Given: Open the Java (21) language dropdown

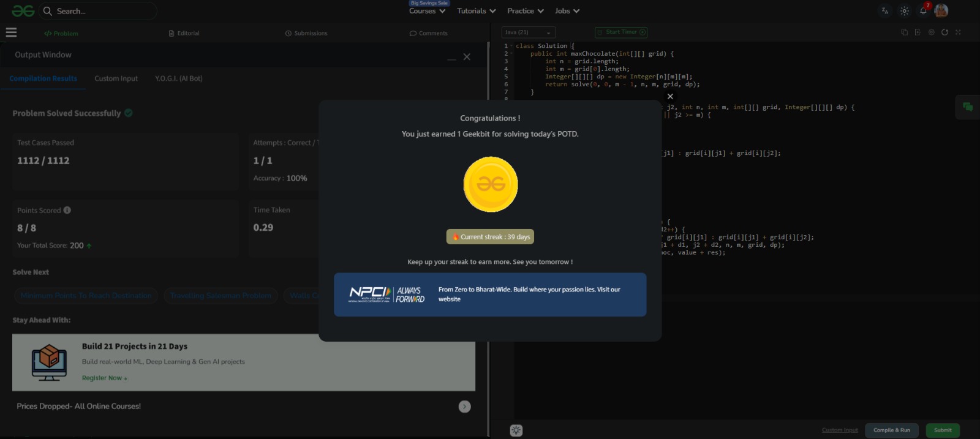Looking at the screenshot, I should click(x=528, y=32).
